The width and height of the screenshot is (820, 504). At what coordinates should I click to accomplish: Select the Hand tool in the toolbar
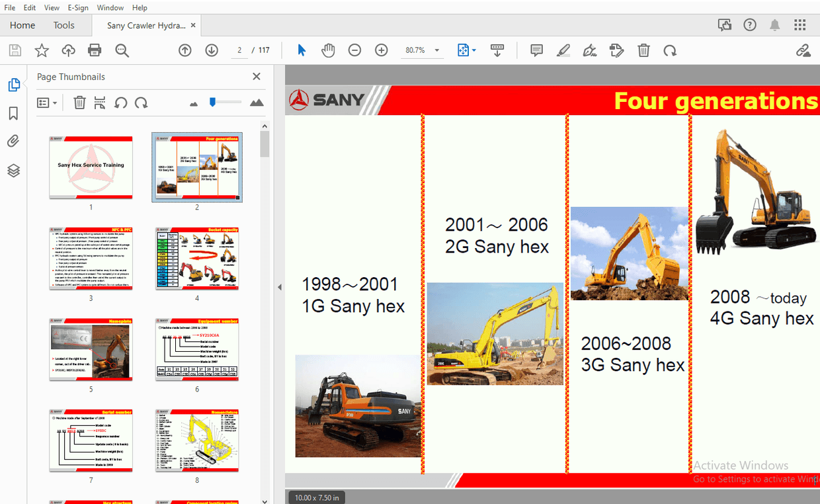[328, 50]
